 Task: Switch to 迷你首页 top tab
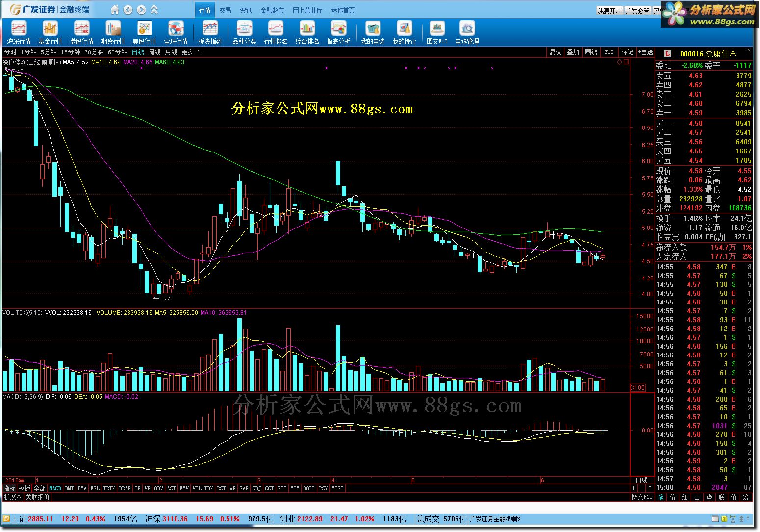[x=343, y=10]
